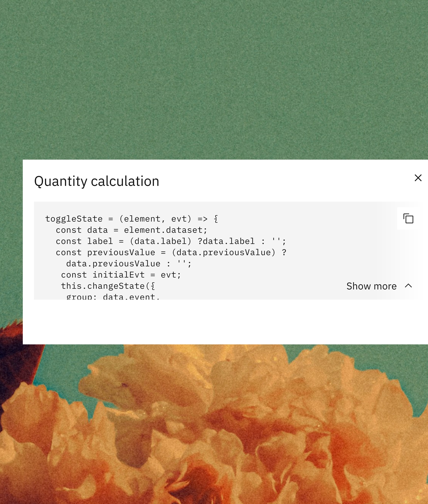The height and width of the screenshot is (504, 428).
Task: Click the line "data.previousValue : '';"
Action: pos(129,264)
